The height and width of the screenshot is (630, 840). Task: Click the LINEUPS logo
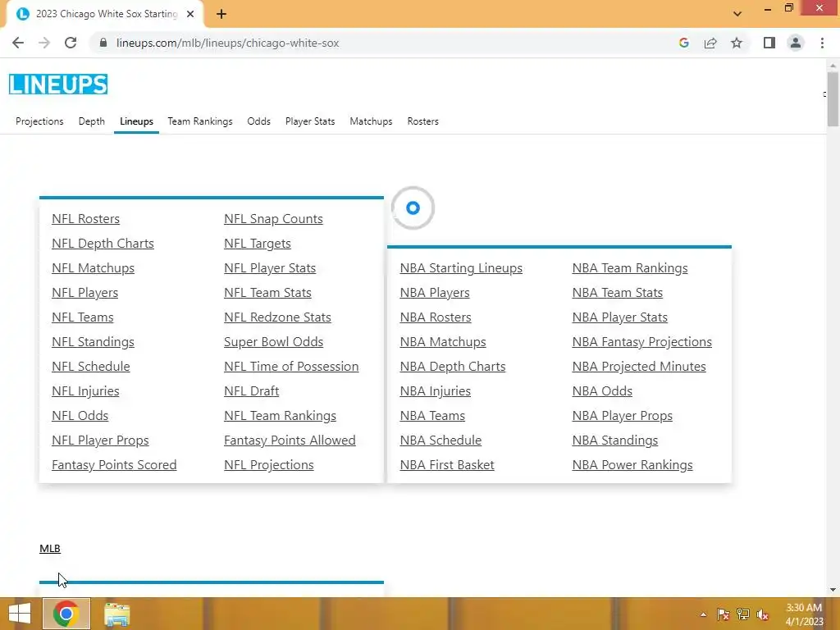[58, 84]
